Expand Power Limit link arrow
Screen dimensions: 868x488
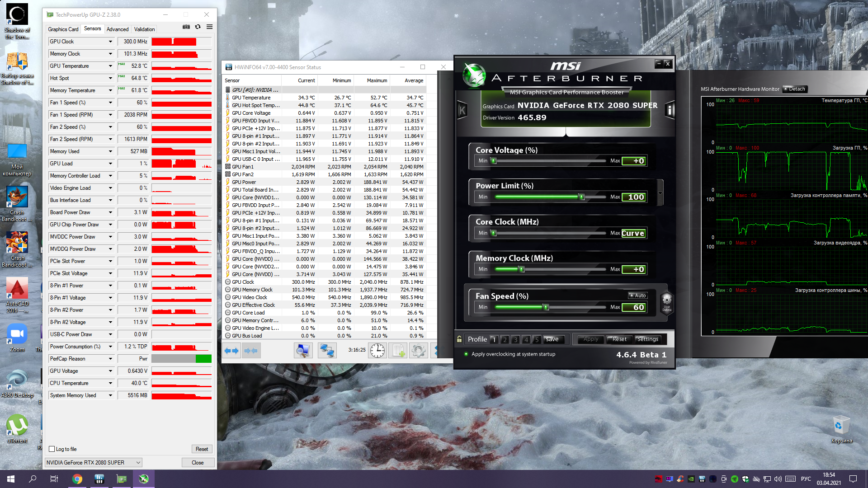point(660,193)
